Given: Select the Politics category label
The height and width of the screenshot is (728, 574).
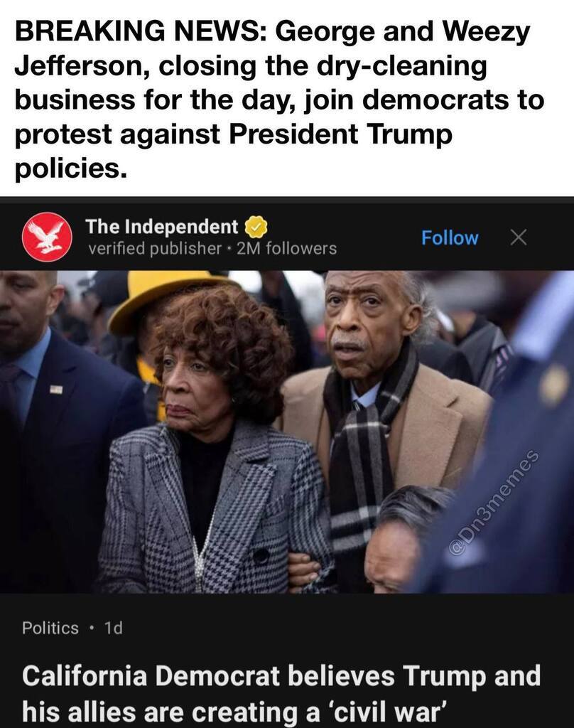Looking at the screenshot, I should 50,628.
